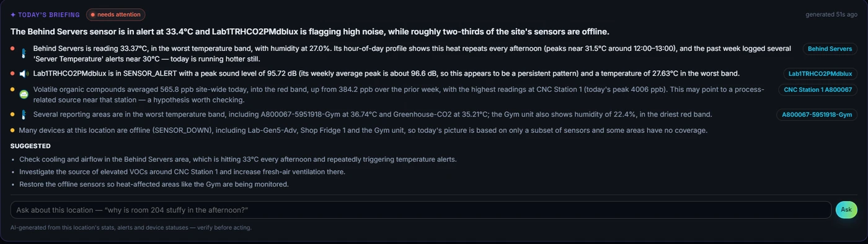Open the Behind Servers sensor chip
868x244 pixels.
tap(830, 48)
